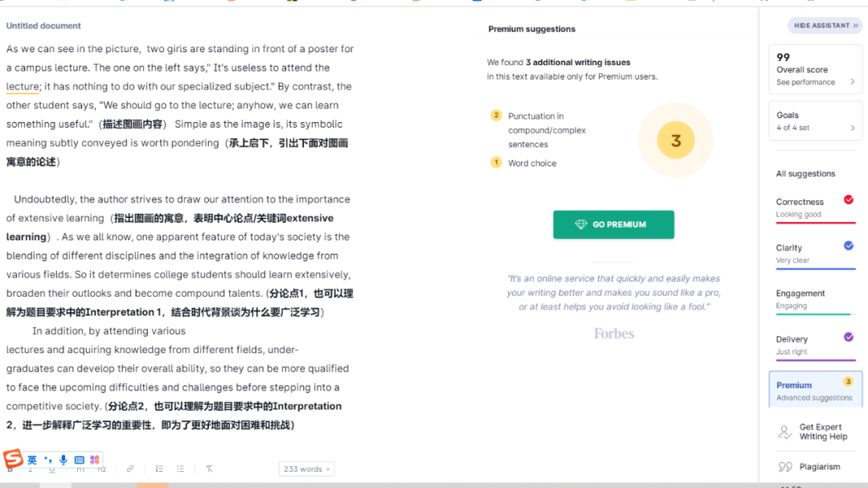The width and height of the screenshot is (868, 488).
Task: Click the insert link icon in toolbar
Action: pos(130,469)
